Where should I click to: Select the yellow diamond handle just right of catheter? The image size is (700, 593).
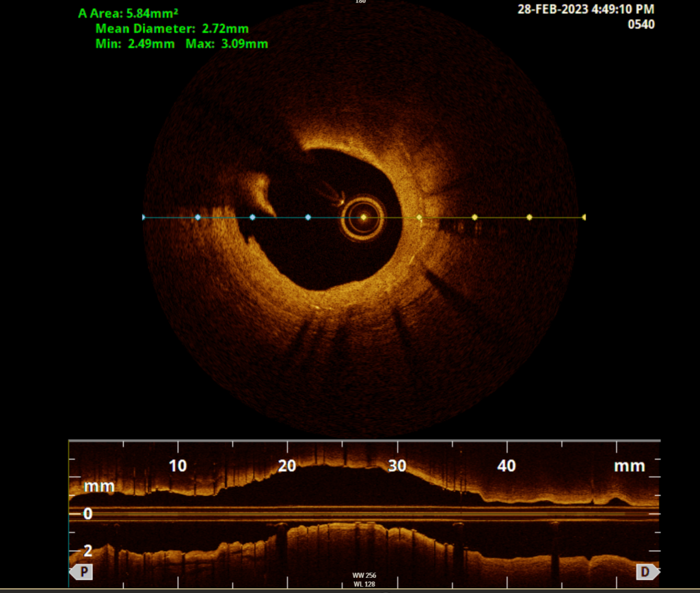(419, 218)
